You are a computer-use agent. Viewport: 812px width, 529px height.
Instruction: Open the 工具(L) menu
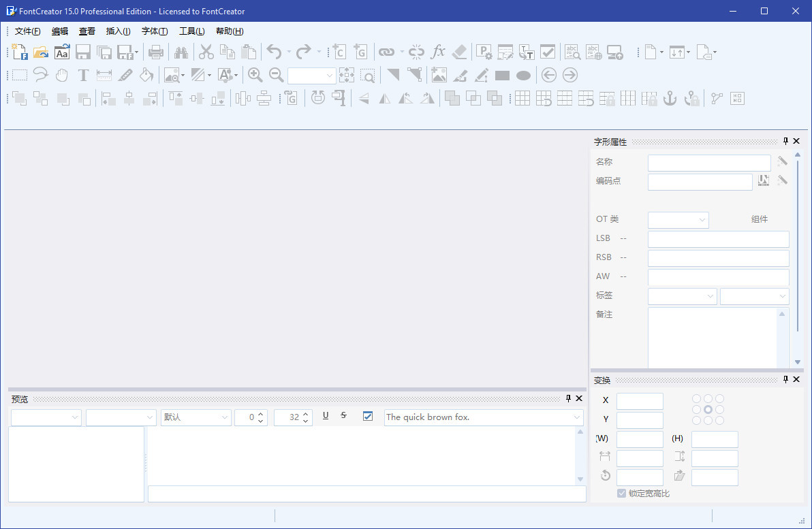(191, 31)
